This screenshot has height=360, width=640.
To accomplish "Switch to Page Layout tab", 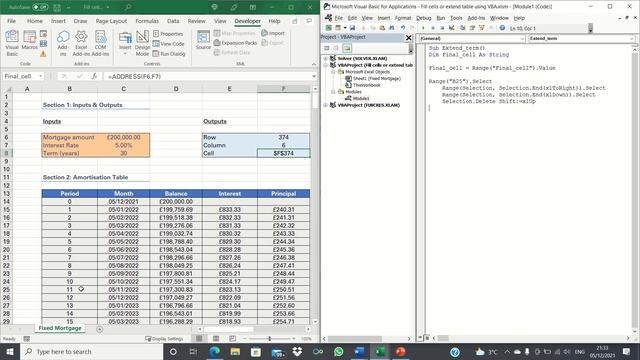I will (x=111, y=21).
